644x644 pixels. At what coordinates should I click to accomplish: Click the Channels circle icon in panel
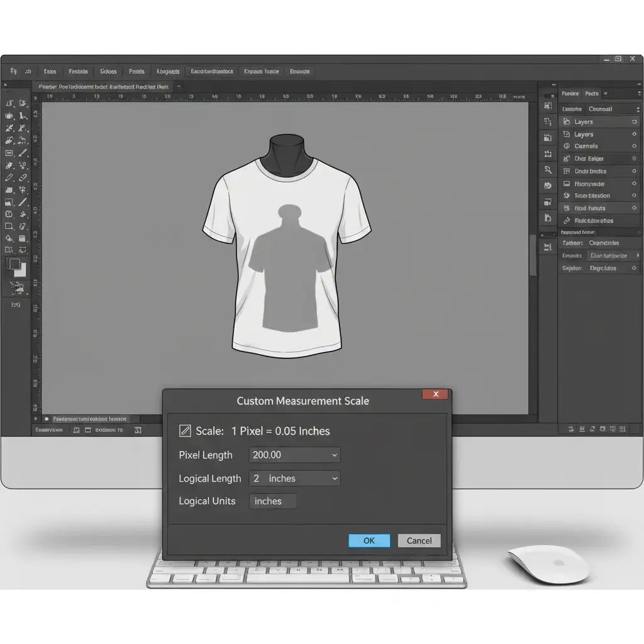(567, 147)
